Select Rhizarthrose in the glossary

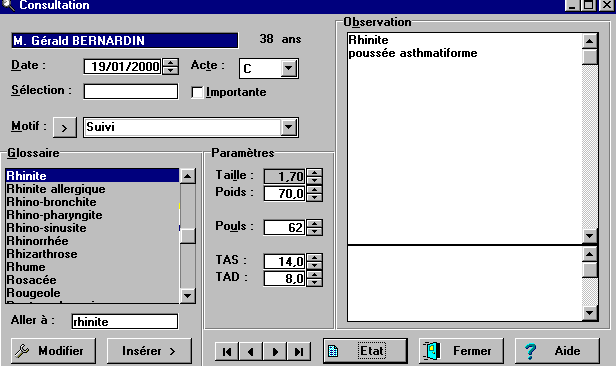(92, 254)
